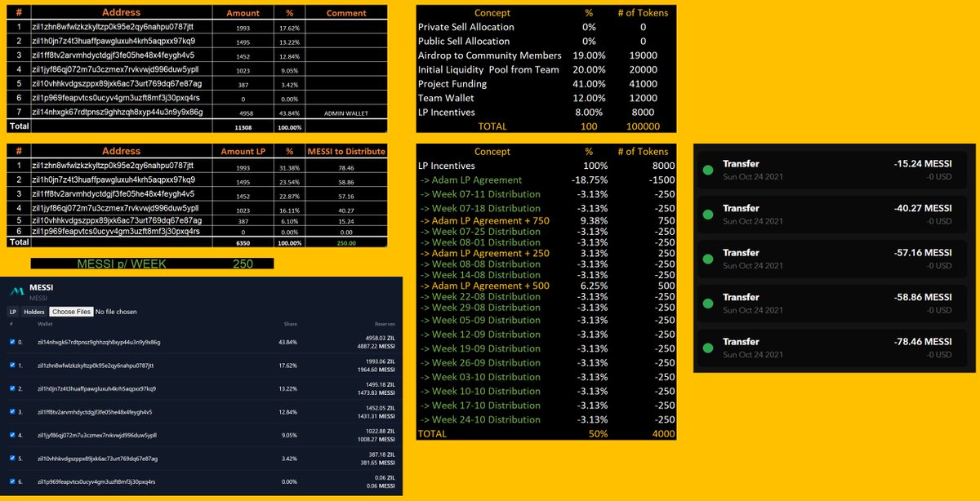Select the 41000 tokens cell
The image size is (980, 501).
coord(643,83)
